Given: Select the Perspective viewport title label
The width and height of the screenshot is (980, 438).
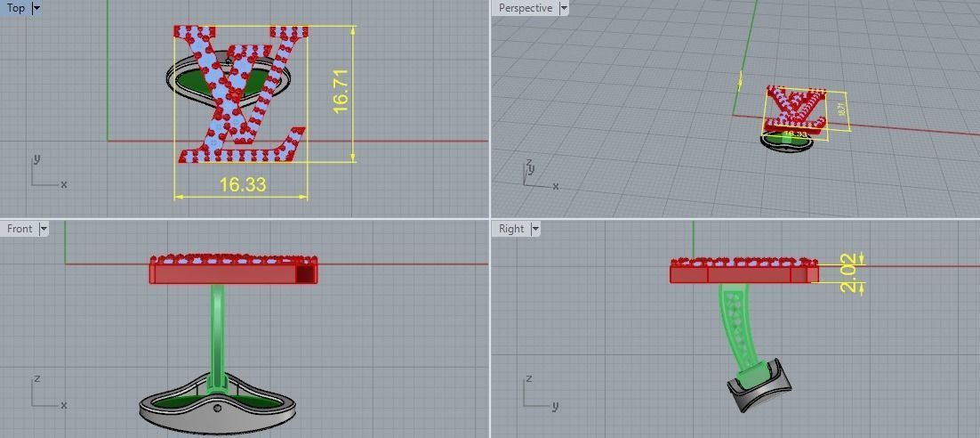Looking at the screenshot, I should [526, 8].
